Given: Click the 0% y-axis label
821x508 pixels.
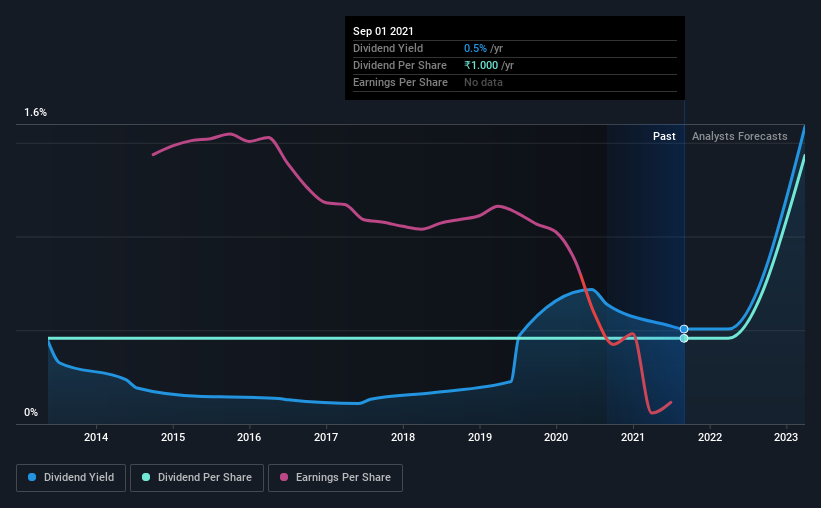Looking at the screenshot, I should 31,413.
